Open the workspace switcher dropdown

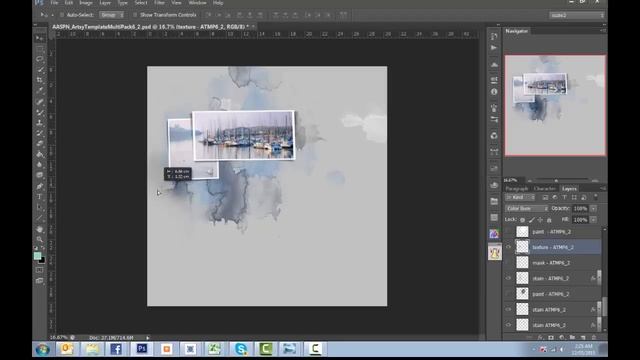pyautogui.click(x=577, y=15)
